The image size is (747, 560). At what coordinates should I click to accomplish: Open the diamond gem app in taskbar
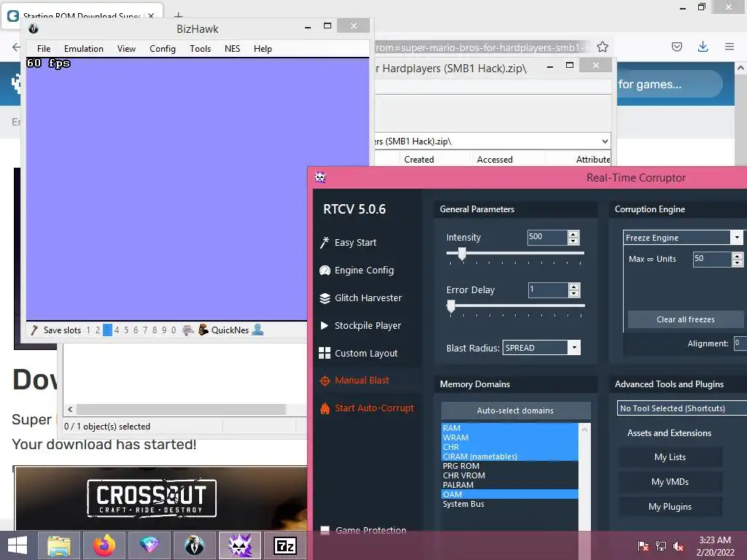click(x=149, y=545)
